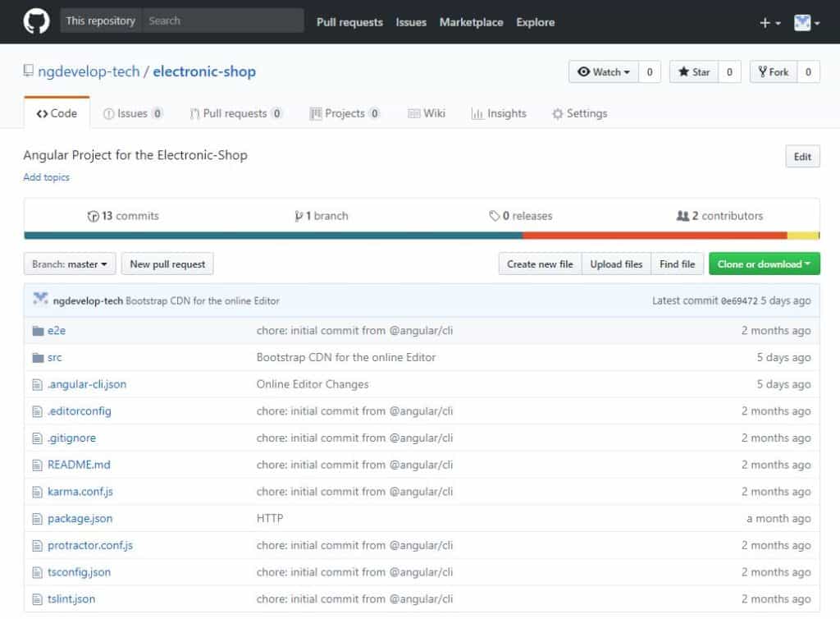Viewport: 840px width, 619px height.
Task: Click the commits history icon
Action: tap(93, 216)
